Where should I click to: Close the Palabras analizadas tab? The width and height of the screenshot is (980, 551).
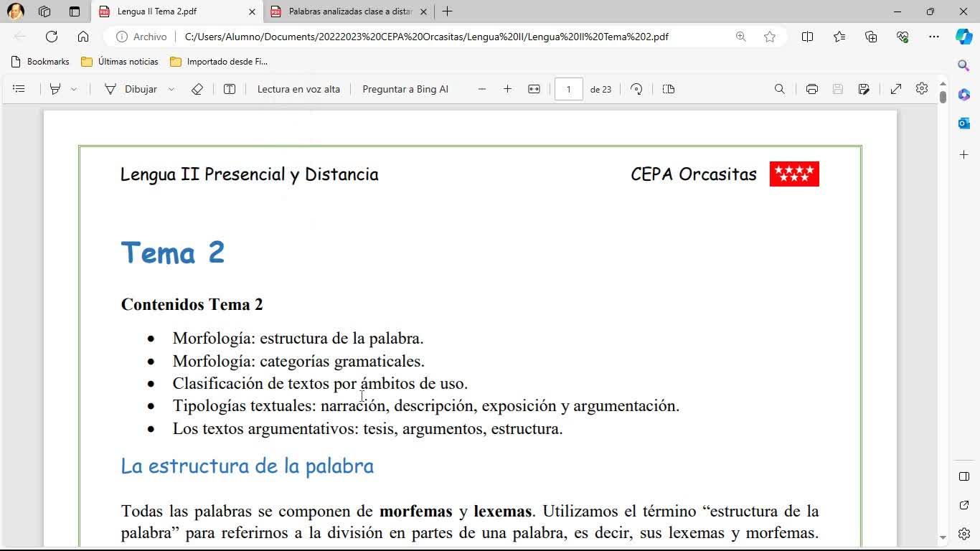[423, 11]
